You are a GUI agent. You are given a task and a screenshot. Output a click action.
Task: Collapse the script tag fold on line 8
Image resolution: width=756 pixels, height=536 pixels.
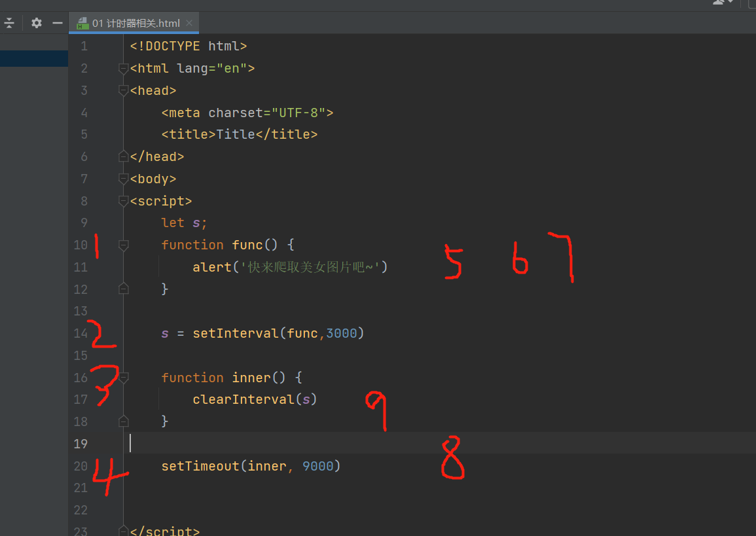(124, 201)
